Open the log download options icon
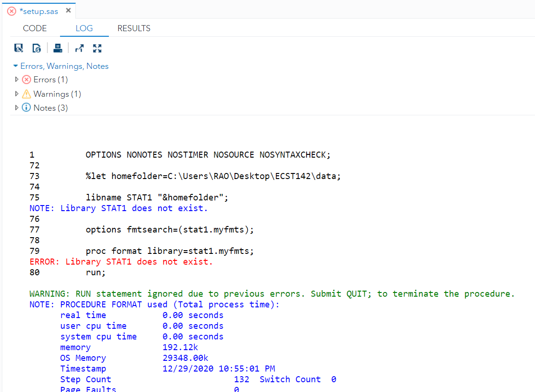535x392 pixels. click(36, 48)
